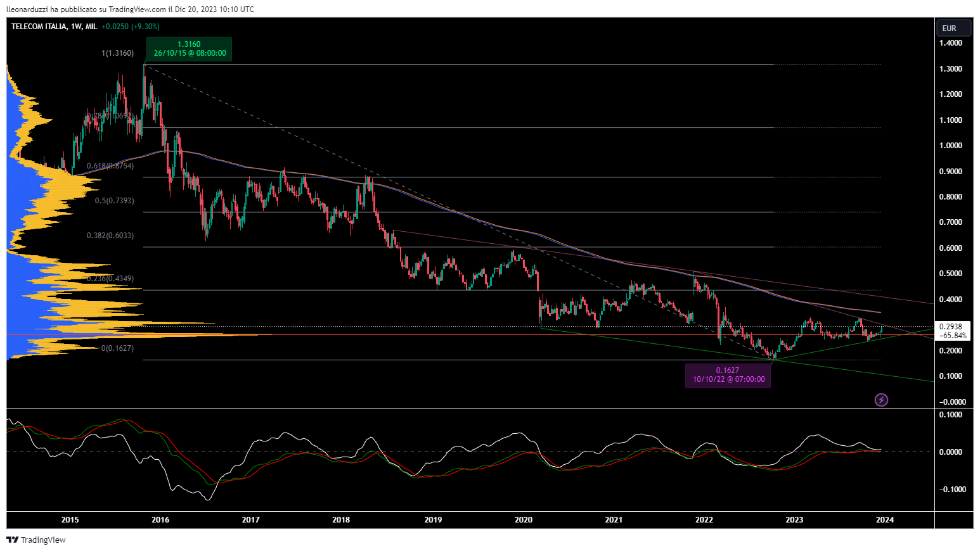
Task: Click the 2017 label on time axis
Action: pyautogui.click(x=251, y=520)
